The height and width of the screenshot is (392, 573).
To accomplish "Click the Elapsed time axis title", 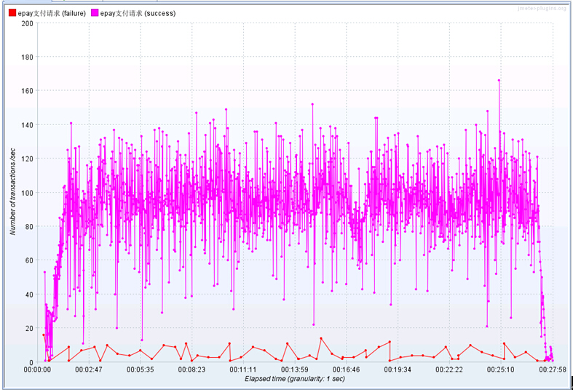I will [295, 379].
